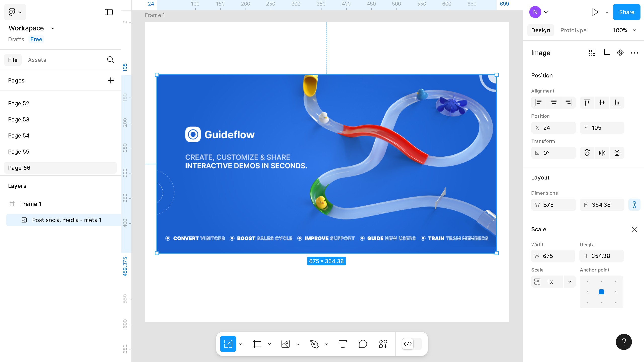The image size is (644, 362).
Task: Select the Pen tool
Action: 314,344
